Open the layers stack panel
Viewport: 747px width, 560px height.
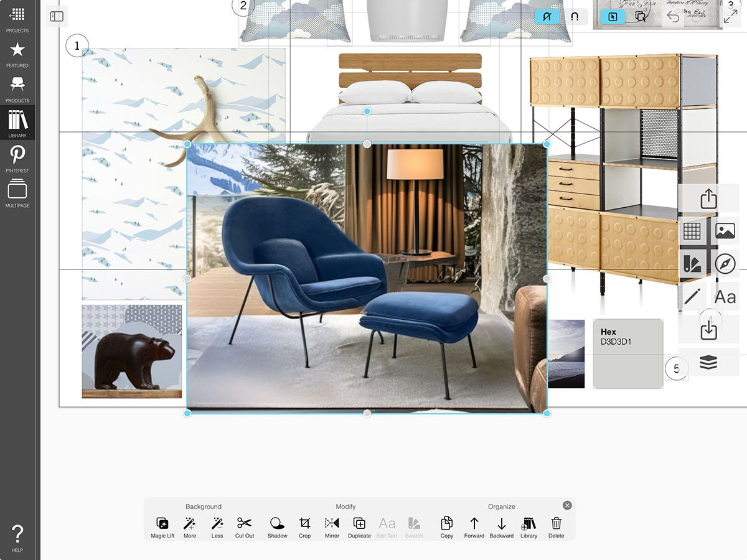tap(708, 363)
